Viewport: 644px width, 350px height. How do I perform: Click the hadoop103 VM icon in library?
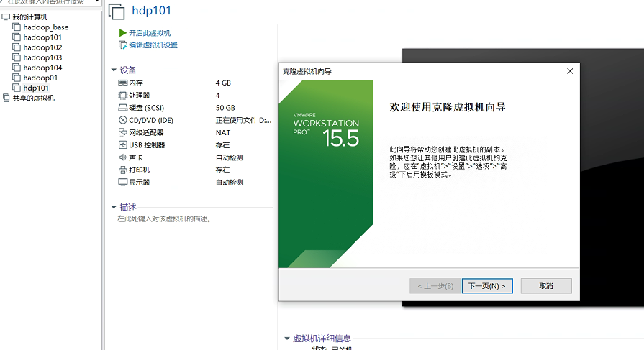tap(17, 57)
